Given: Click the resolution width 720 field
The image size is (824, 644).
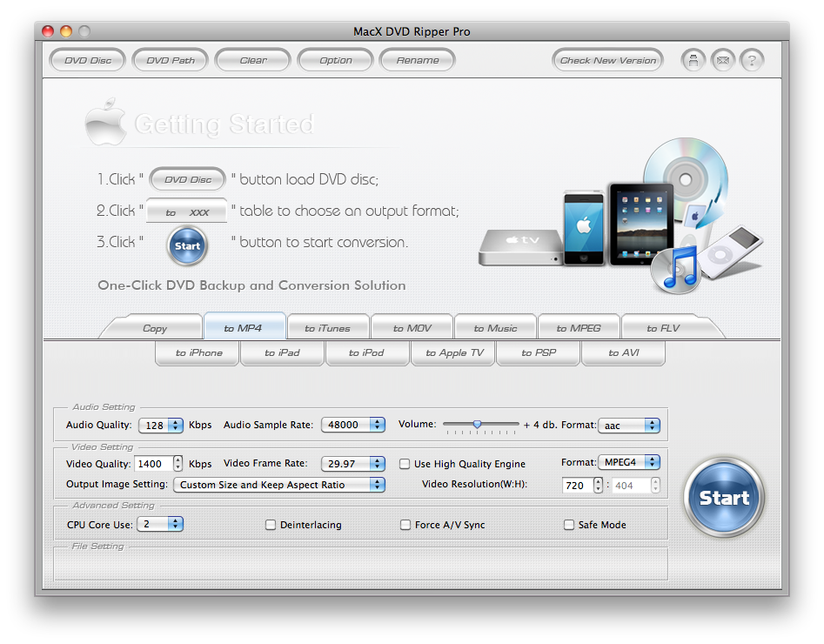Looking at the screenshot, I should tap(578, 485).
